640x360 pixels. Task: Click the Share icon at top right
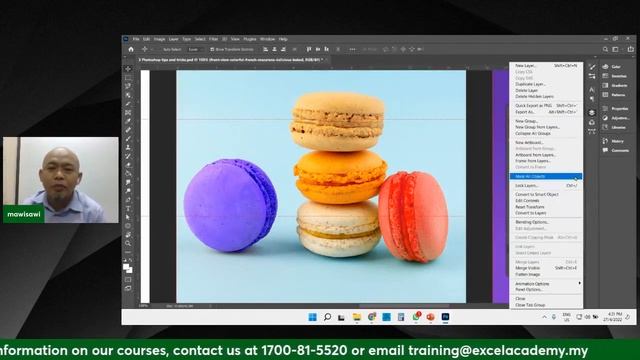[x=630, y=49]
